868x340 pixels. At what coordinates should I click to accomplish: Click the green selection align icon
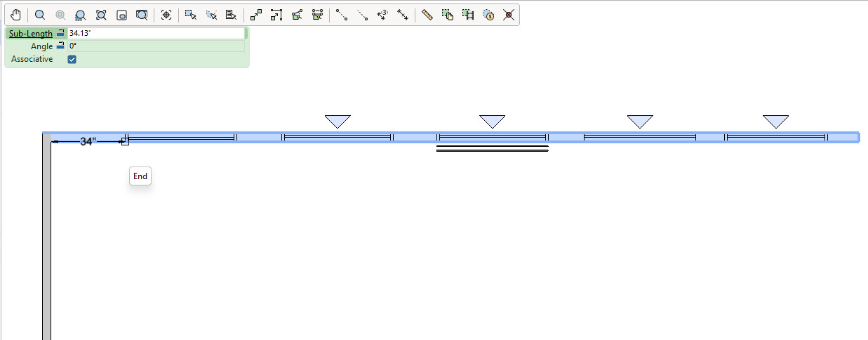pos(468,15)
